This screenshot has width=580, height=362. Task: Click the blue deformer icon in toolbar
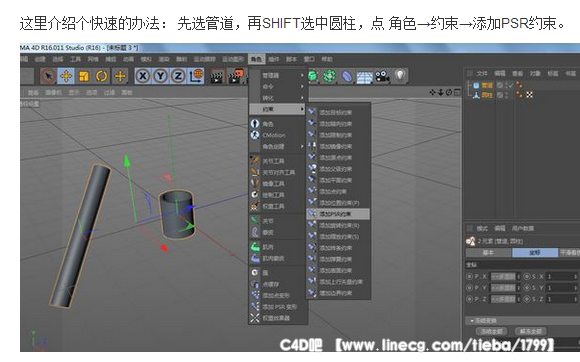[x=347, y=76]
